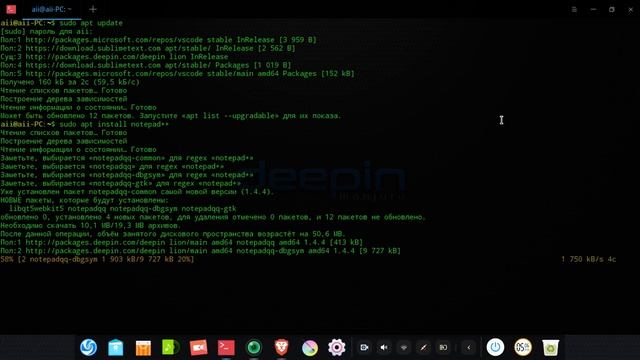Open Control Center gear icon in dock
Viewport: 640px width, 360px height.
point(337,348)
